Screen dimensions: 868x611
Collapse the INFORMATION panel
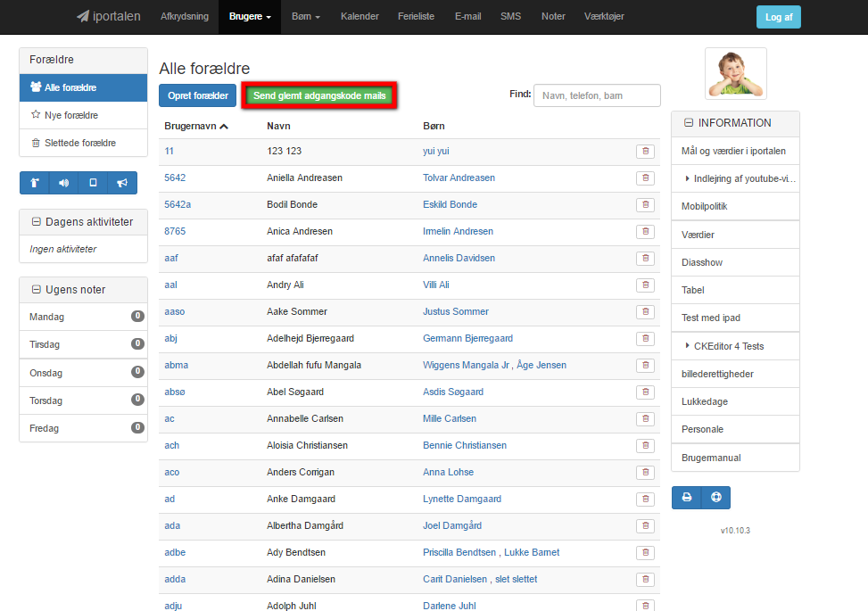pyautogui.click(x=689, y=123)
